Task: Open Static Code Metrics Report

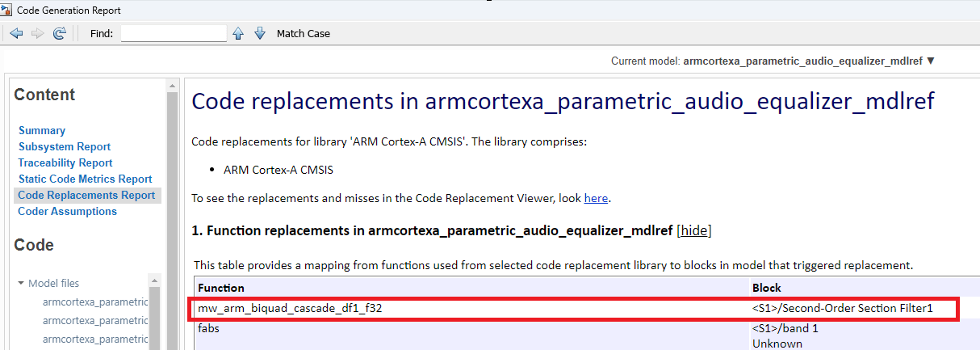Action: (85, 179)
